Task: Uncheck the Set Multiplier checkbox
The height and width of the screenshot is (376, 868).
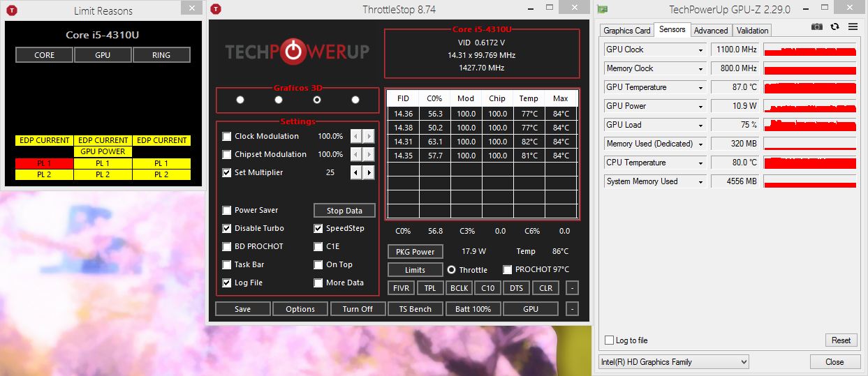Action: point(226,172)
